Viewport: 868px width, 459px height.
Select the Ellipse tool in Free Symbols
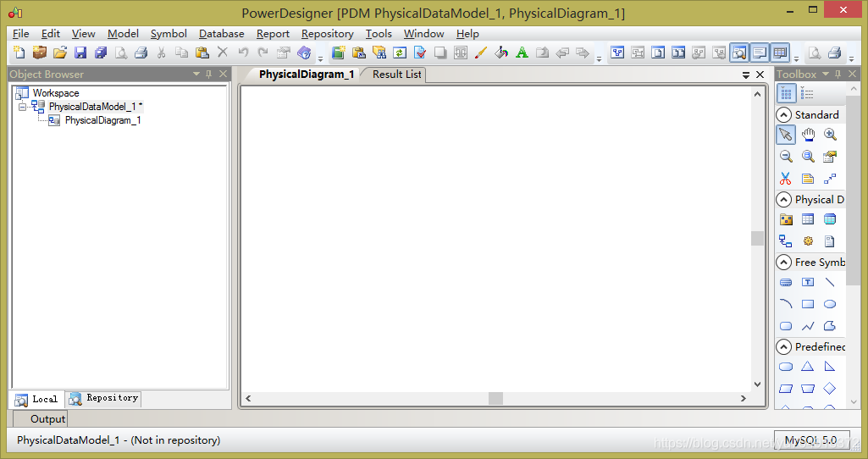coord(830,304)
